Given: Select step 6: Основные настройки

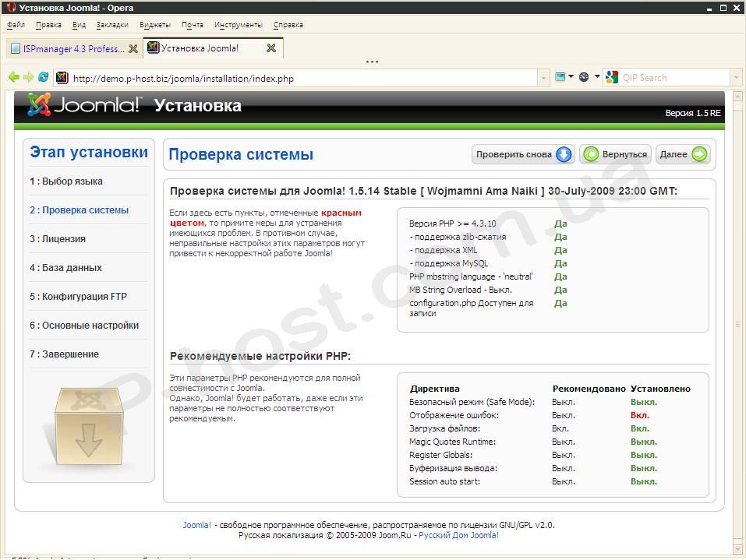Looking at the screenshot, I should (x=84, y=325).
